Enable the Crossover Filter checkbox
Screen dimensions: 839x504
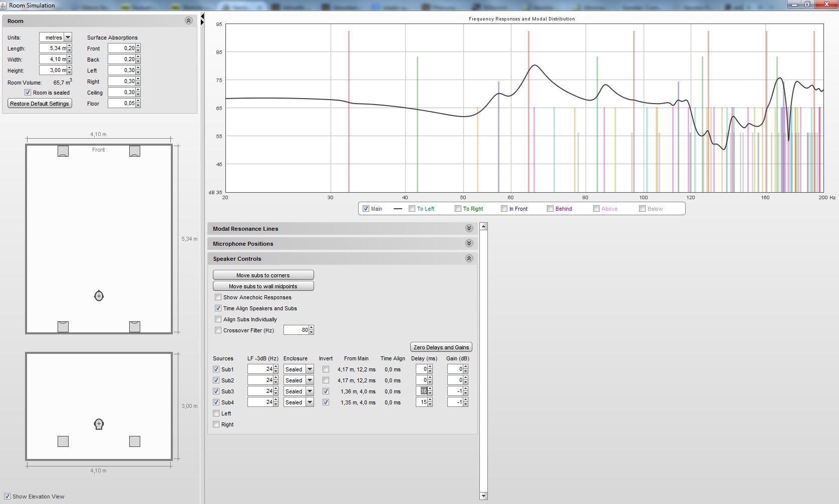[x=218, y=330]
